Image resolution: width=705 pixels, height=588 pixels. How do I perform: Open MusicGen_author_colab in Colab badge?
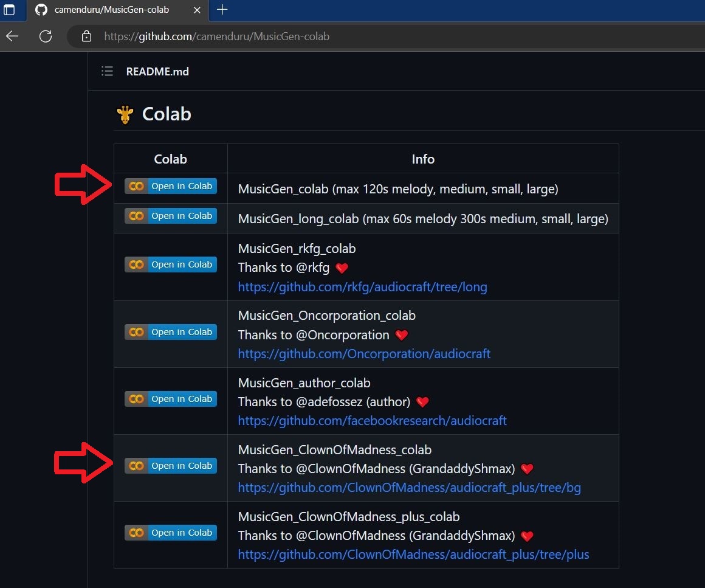pos(171,399)
